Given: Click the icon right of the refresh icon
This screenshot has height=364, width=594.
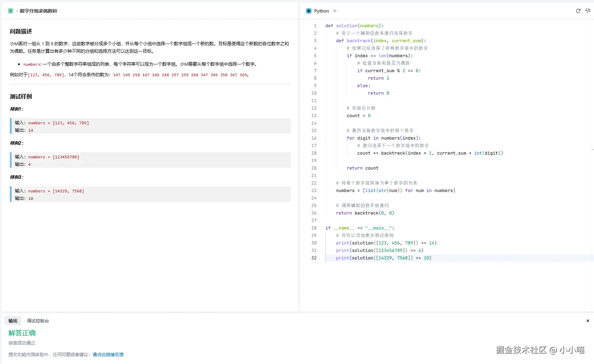Looking at the screenshot, I should (588, 11).
